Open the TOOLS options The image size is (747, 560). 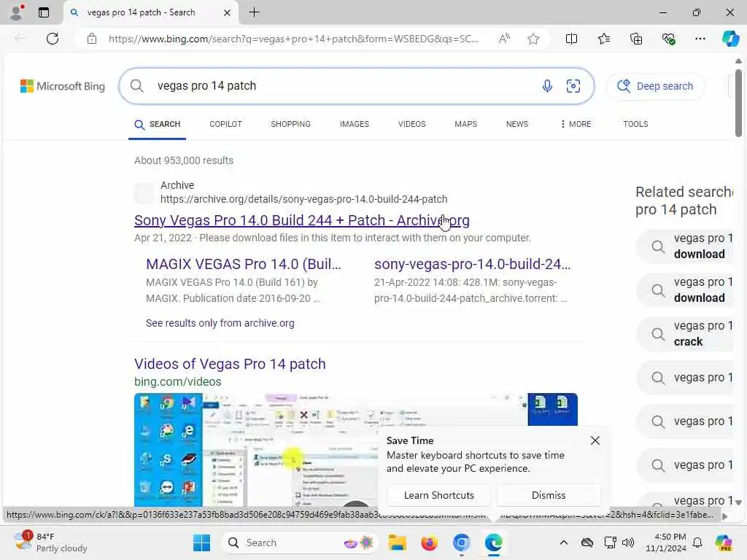[635, 124]
